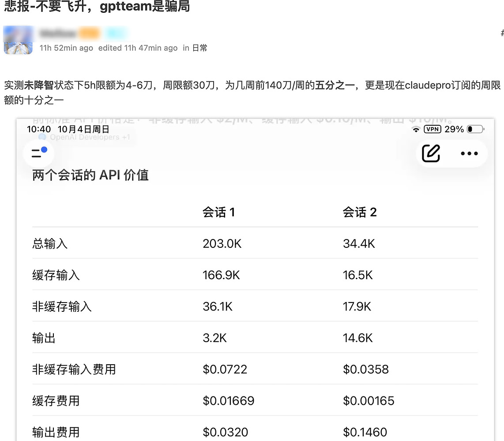Image resolution: width=504 pixels, height=441 pixels.
Task: Click the value '203.0K'
Action: coord(222,243)
